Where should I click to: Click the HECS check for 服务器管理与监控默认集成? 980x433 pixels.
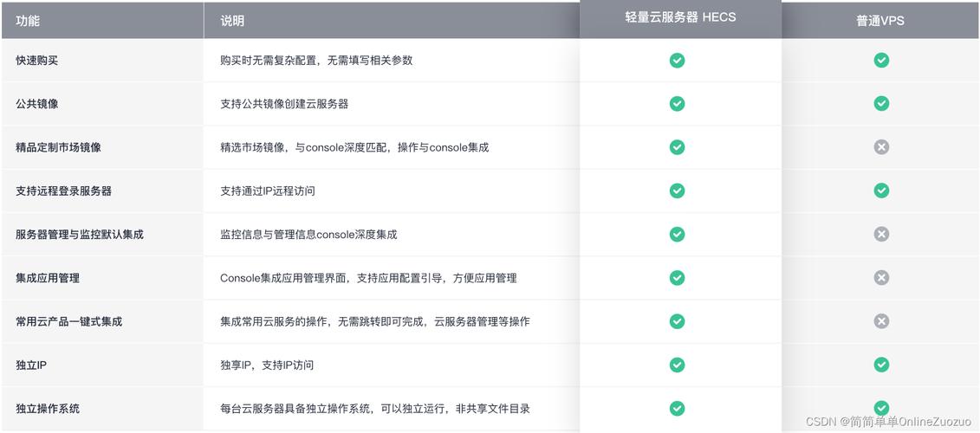click(x=677, y=235)
